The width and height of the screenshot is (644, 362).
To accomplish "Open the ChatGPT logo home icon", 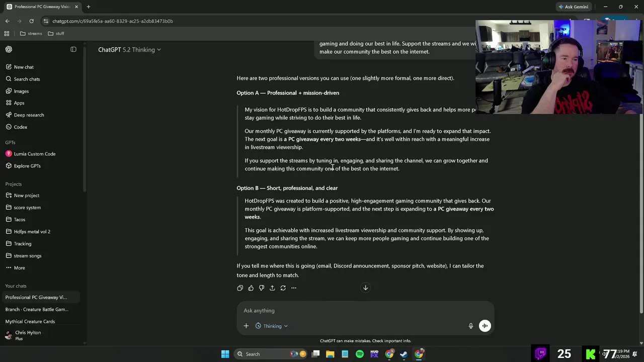I will [x=9, y=49].
